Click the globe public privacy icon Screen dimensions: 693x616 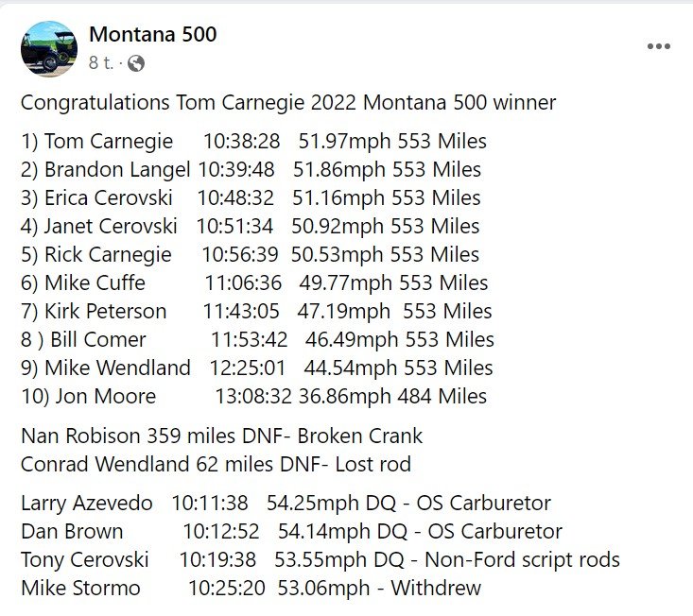137,63
